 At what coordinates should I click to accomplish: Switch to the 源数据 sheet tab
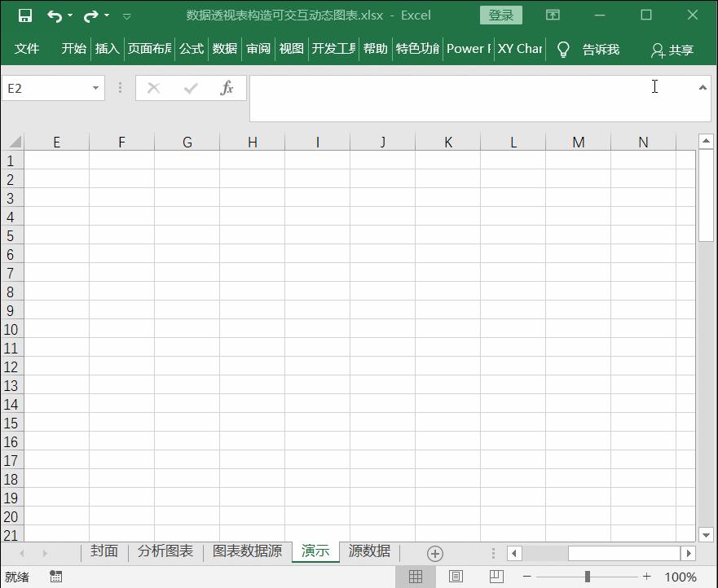[368, 551]
